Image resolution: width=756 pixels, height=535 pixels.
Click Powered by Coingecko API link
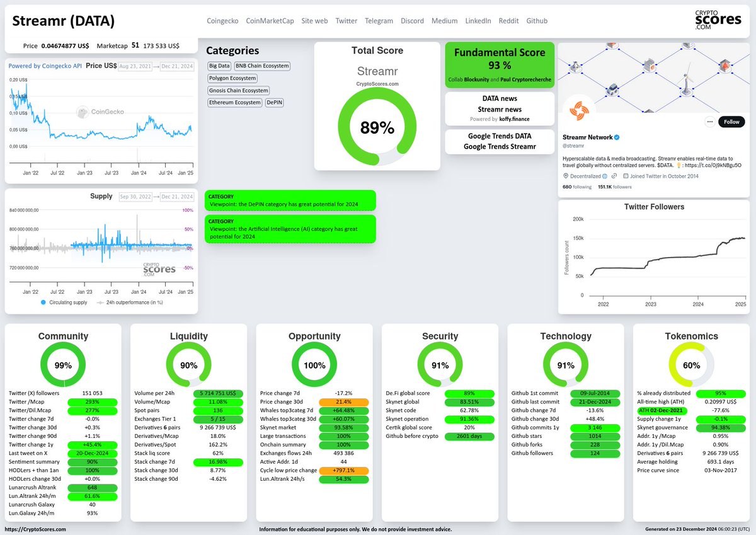[x=45, y=66]
